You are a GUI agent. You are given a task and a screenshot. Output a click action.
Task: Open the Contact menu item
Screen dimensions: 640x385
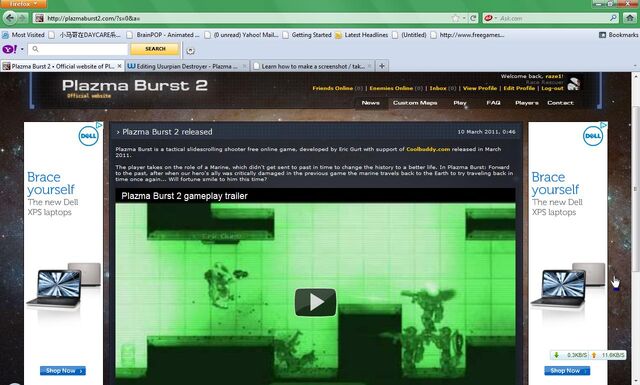560,103
